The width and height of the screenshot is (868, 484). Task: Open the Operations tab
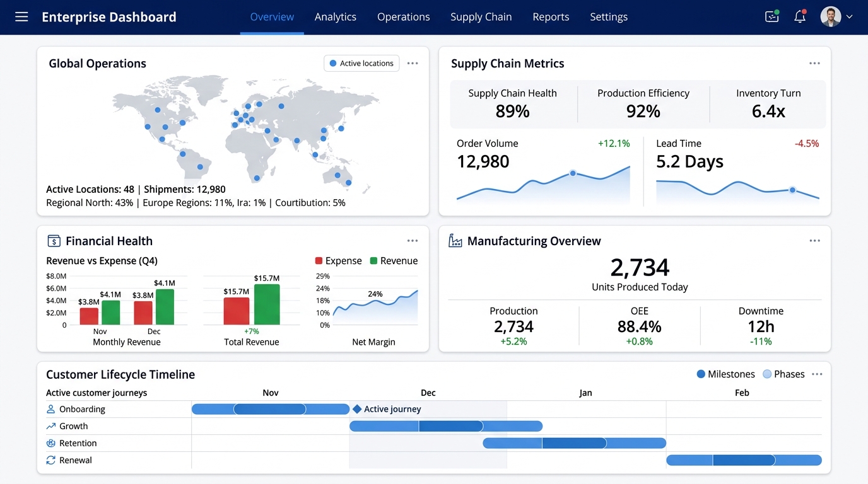click(404, 17)
